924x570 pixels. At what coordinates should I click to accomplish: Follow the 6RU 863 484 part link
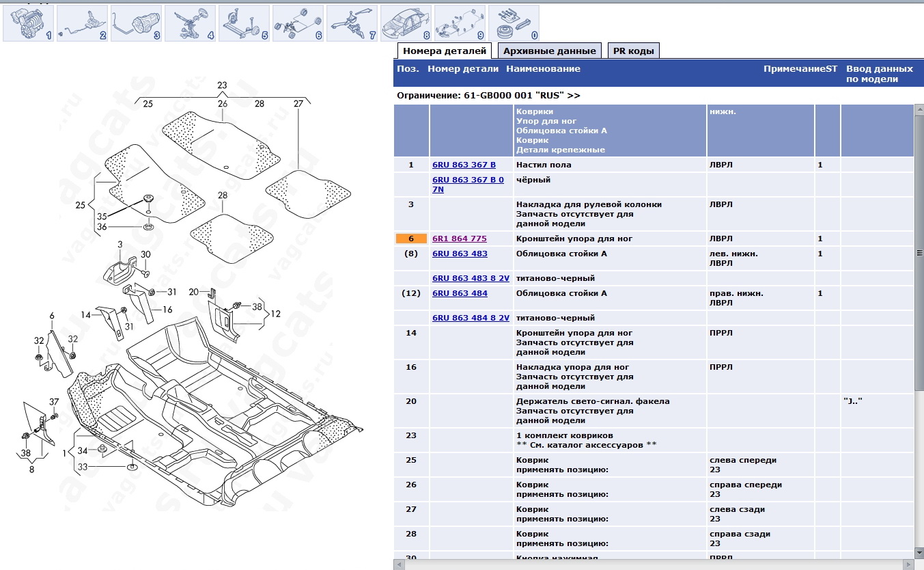tap(460, 293)
